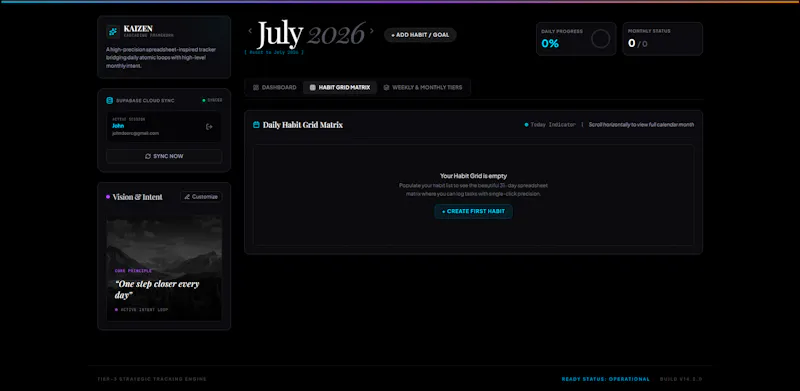Click the Kaizen logo icon
The width and height of the screenshot is (800, 391).
113,32
